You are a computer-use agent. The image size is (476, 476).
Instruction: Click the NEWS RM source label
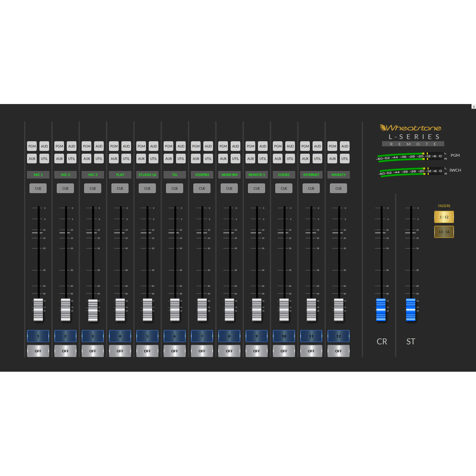(x=229, y=175)
